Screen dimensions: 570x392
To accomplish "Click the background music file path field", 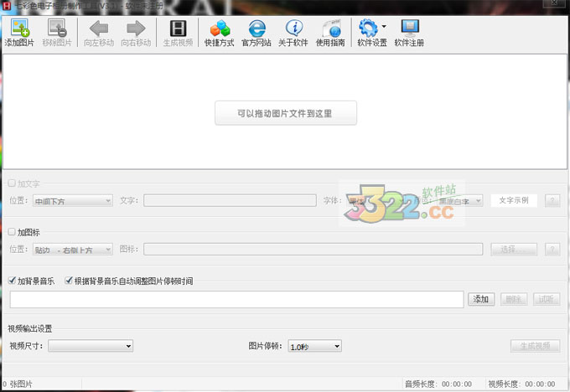I will (236, 299).
